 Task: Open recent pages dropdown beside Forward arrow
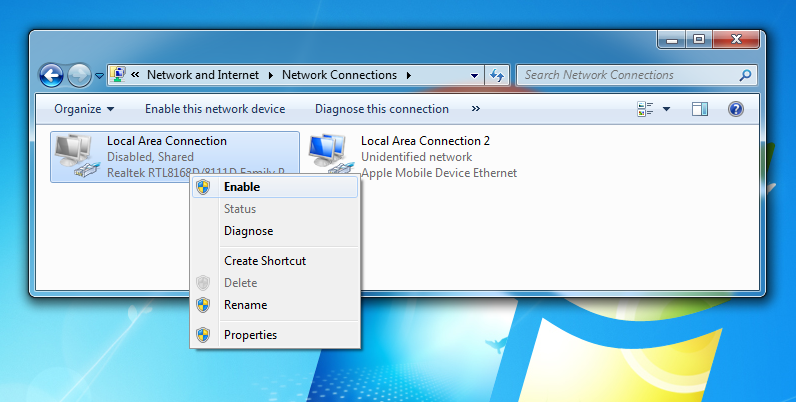click(100, 76)
